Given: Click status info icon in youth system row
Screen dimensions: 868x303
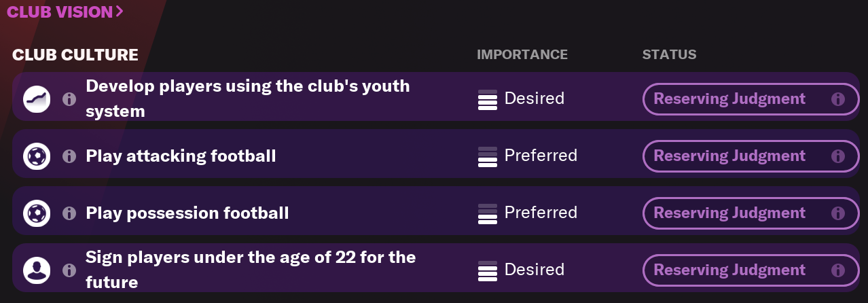Looking at the screenshot, I should 837,99.
